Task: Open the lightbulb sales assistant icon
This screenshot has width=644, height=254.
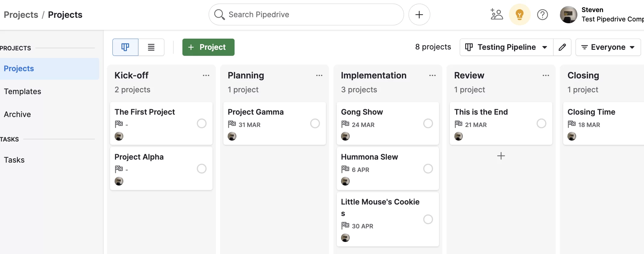Action: (x=519, y=14)
